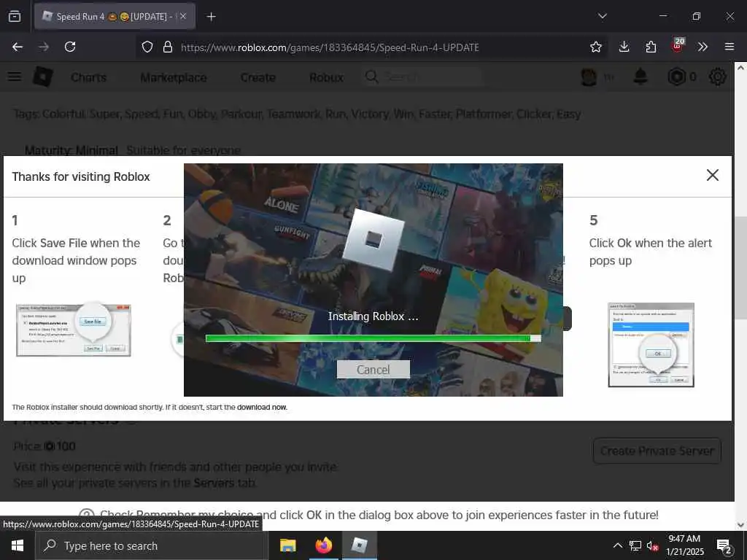Open the Firefox View button
747x560 pixels.
[15, 16]
